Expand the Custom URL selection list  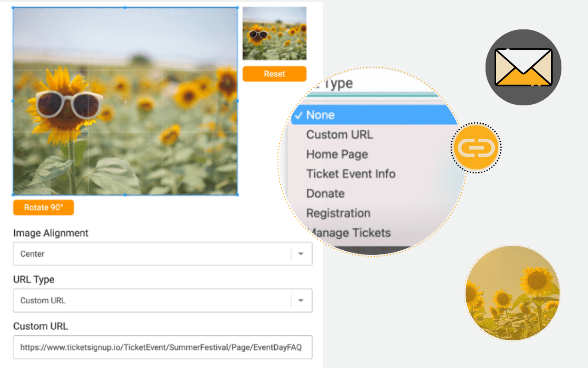click(x=301, y=300)
